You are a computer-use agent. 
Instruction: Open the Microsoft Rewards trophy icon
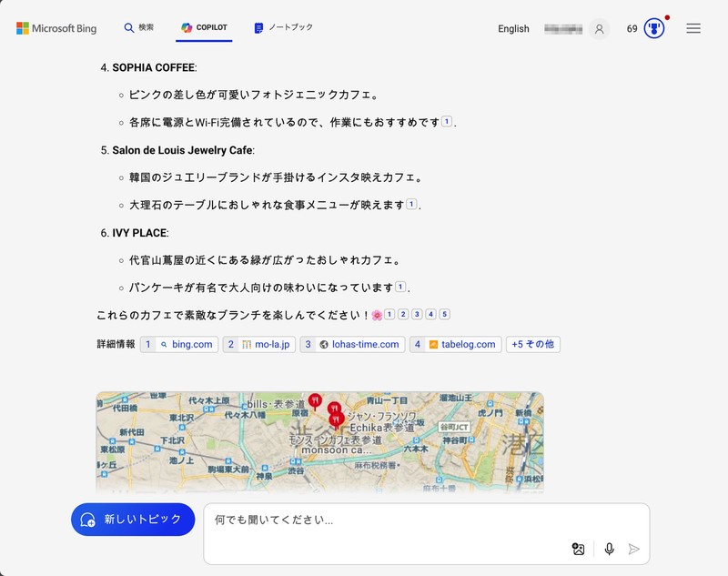tap(654, 29)
